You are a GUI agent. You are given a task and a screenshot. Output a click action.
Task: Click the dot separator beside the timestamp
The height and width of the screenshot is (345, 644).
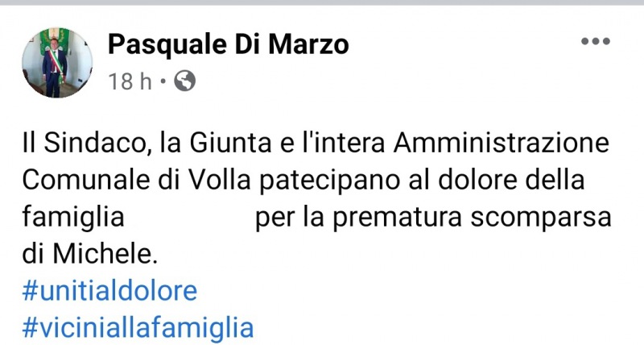163,81
